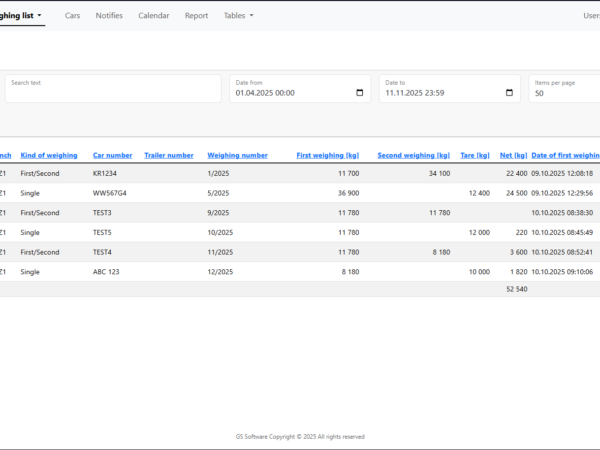The image size is (600, 450).
Task: Select car number ABC 123 cell
Action: tap(106, 272)
